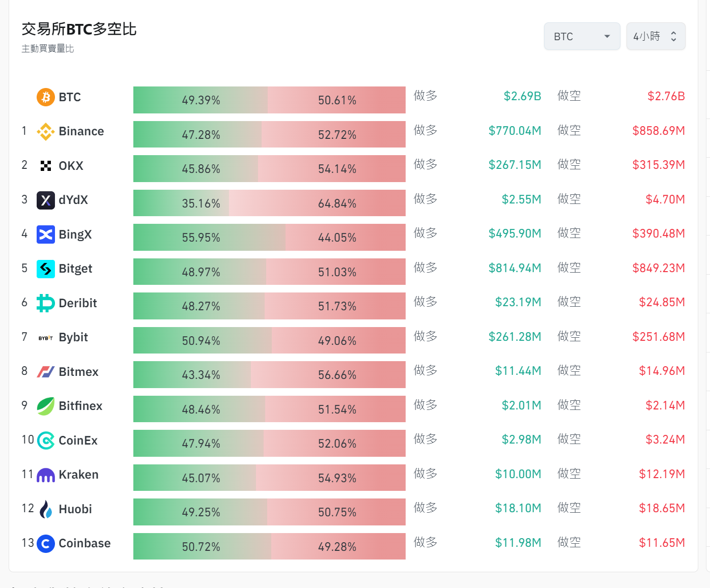Click Binance 52.72% short bar segment

(x=334, y=134)
